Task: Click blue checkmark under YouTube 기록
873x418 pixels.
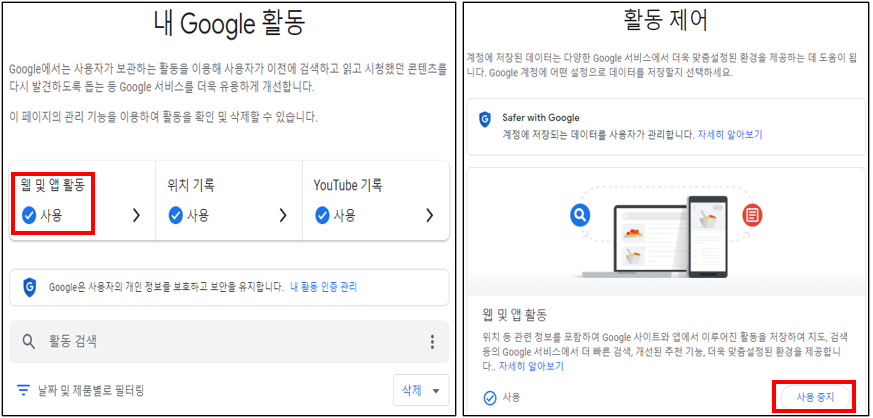Action: click(x=322, y=215)
